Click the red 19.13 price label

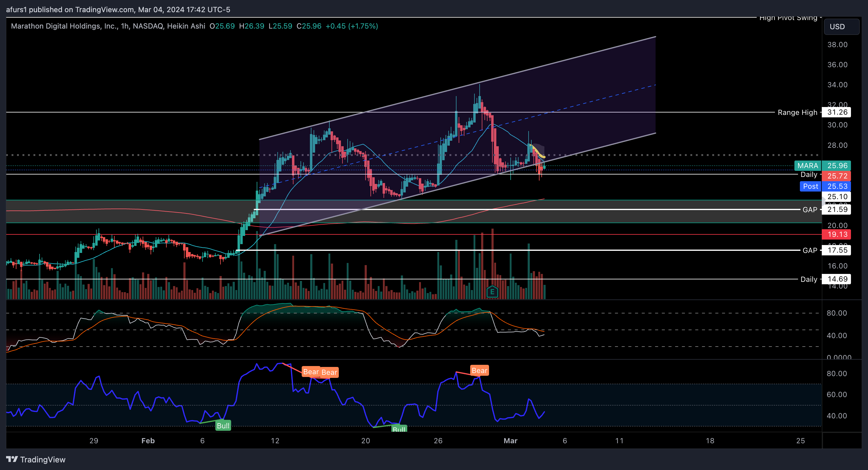tap(836, 234)
